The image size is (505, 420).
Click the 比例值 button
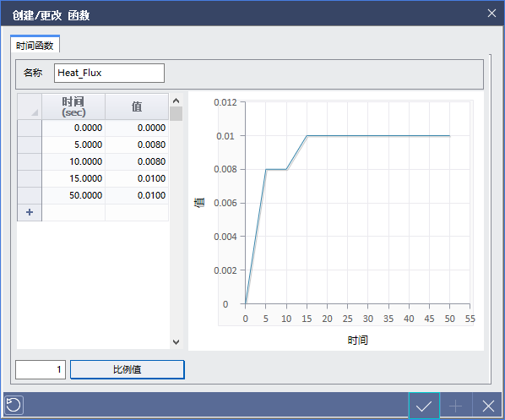coord(128,369)
